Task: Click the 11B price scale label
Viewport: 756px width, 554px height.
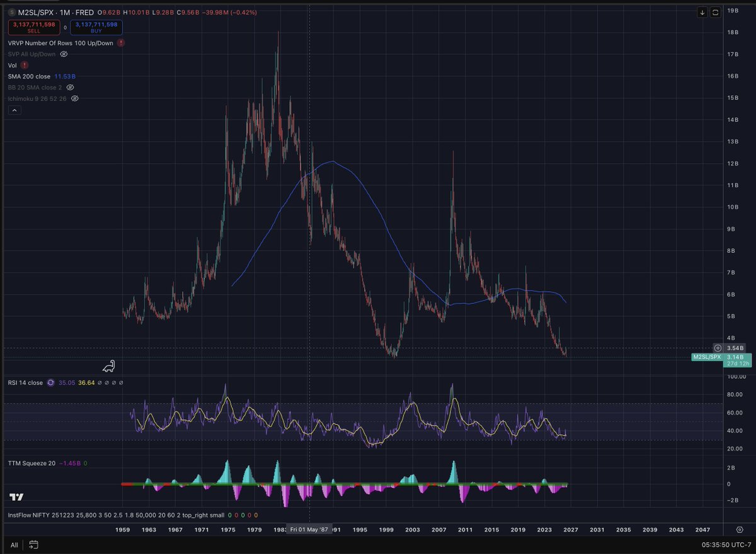Action: 732,185
